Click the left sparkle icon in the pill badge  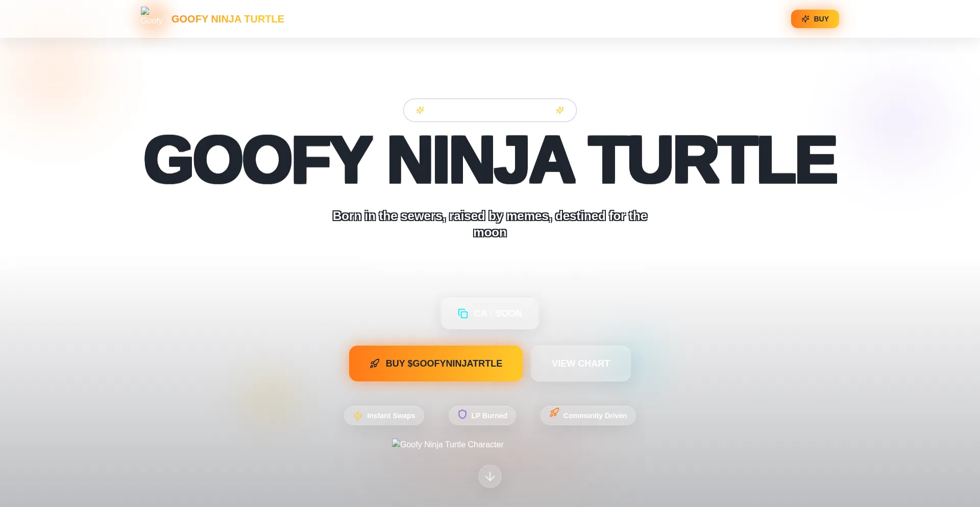coord(420,110)
